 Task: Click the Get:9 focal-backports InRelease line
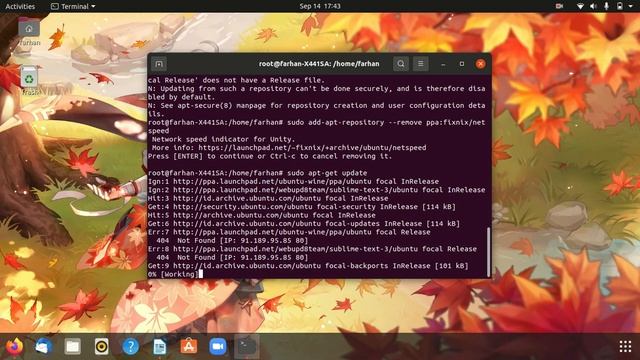click(308, 266)
